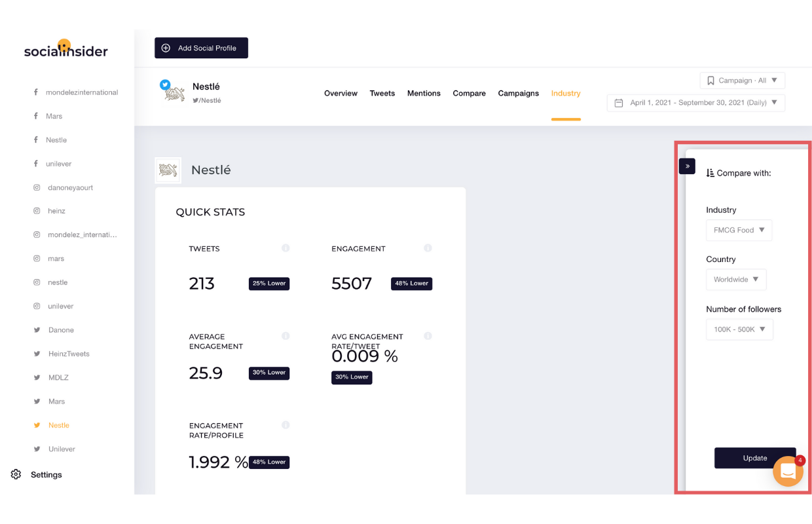Click info icon next to Tweets
The width and height of the screenshot is (812, 524).
pyautogui.click(x=286, y=248)
